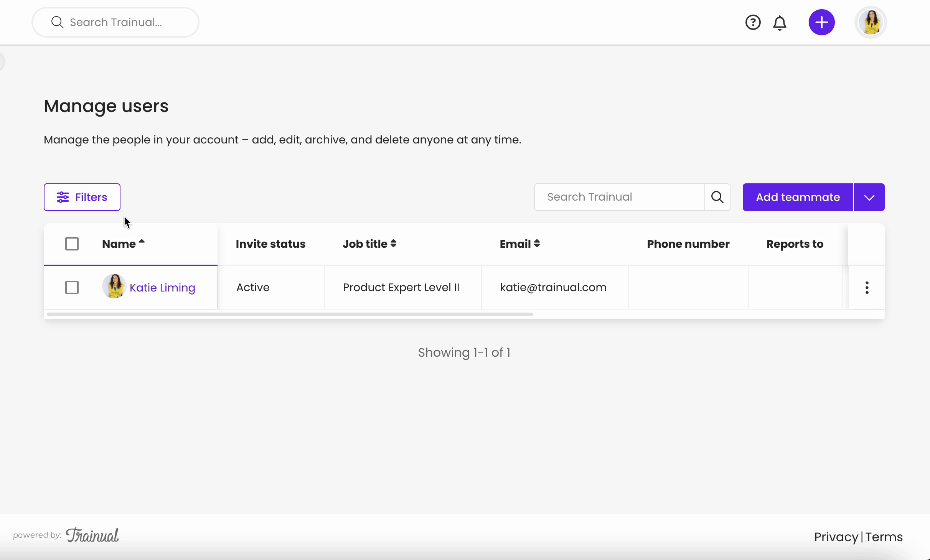
Task: Click the Active status cell
Action: pyautogui.click(x=271, y=288)
